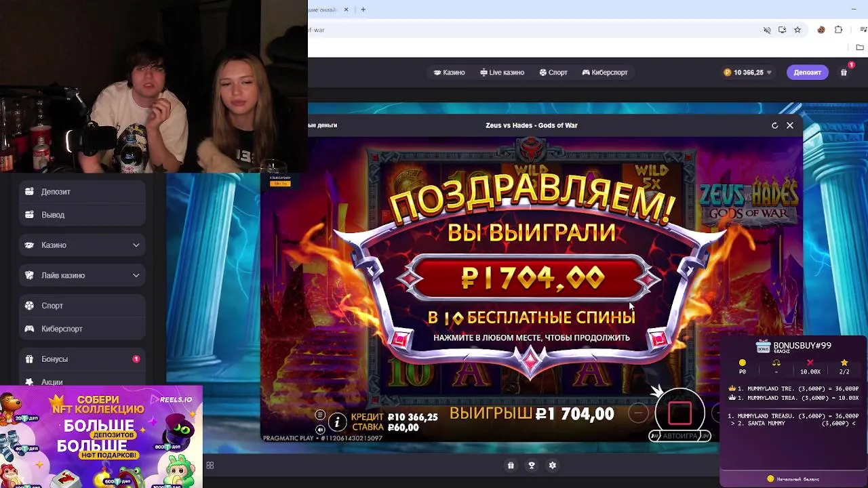Open the Киберспорт top navigation tab

pos(605,73)
